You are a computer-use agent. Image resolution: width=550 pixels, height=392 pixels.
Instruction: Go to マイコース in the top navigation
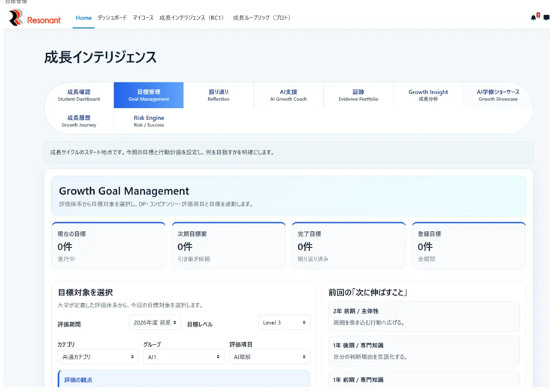pyautogui.click(x=143, y=18)
